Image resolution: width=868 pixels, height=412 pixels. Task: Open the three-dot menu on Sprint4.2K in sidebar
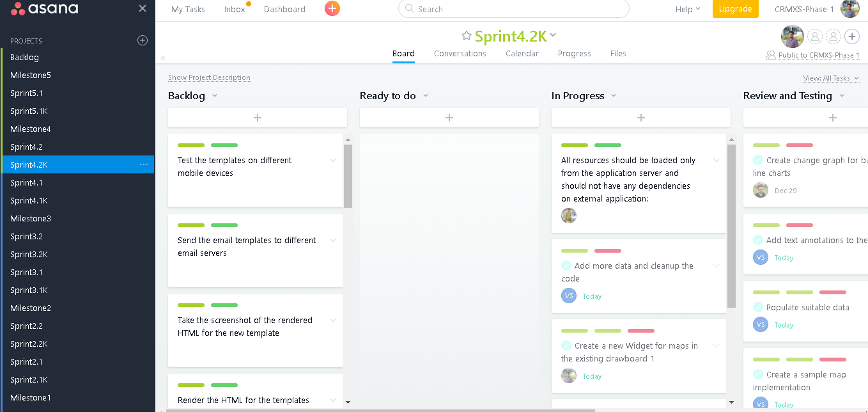pos(144,164)
